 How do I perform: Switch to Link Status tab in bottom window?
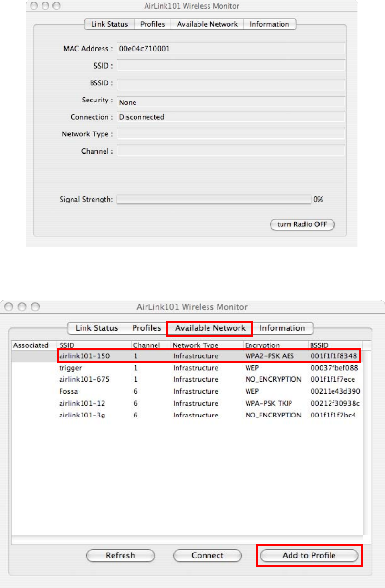point(97,328)
